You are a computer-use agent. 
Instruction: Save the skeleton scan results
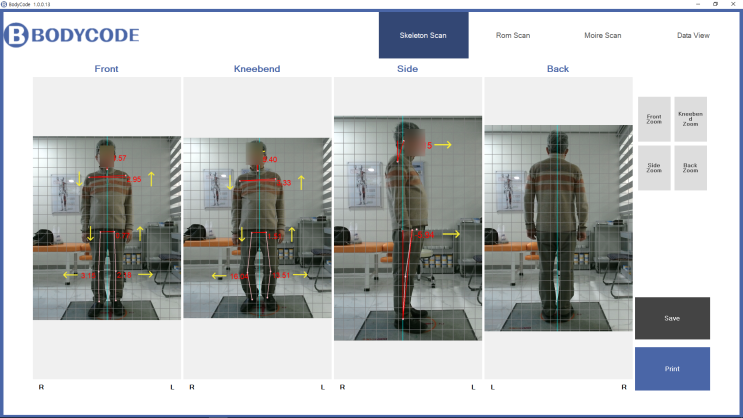point(672,318)
